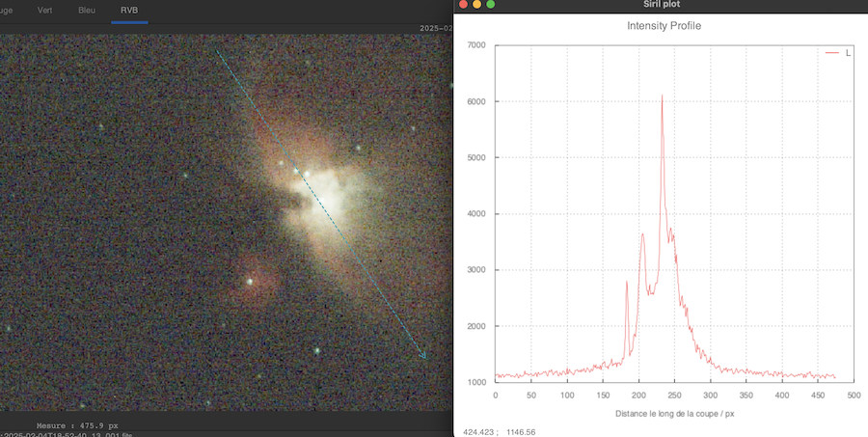This screenshot has width=868, height=437.
Task: Maximize the Siril plot window
Action: pyautogui.click(x=490, y=5)
